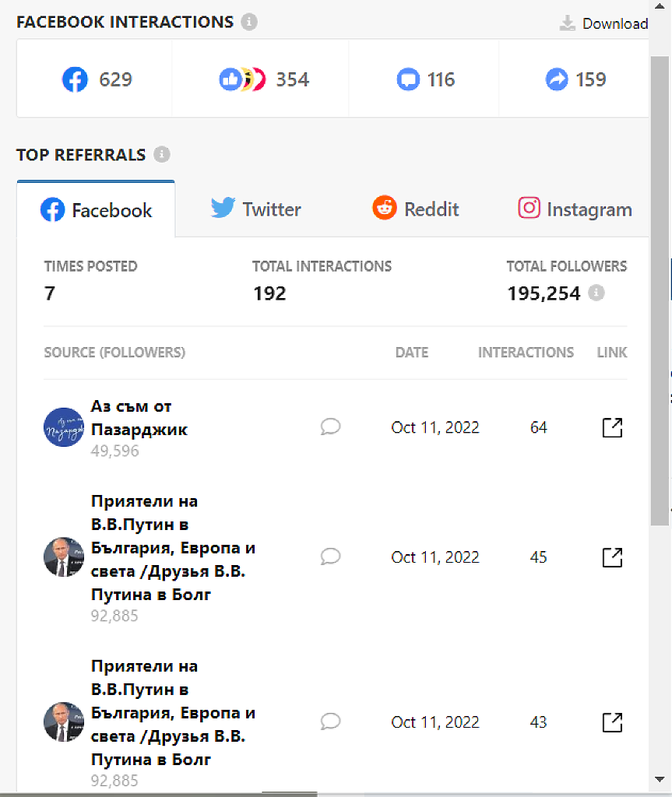Click the scroll down arrow on scrollbar

(x=659, y=778)
